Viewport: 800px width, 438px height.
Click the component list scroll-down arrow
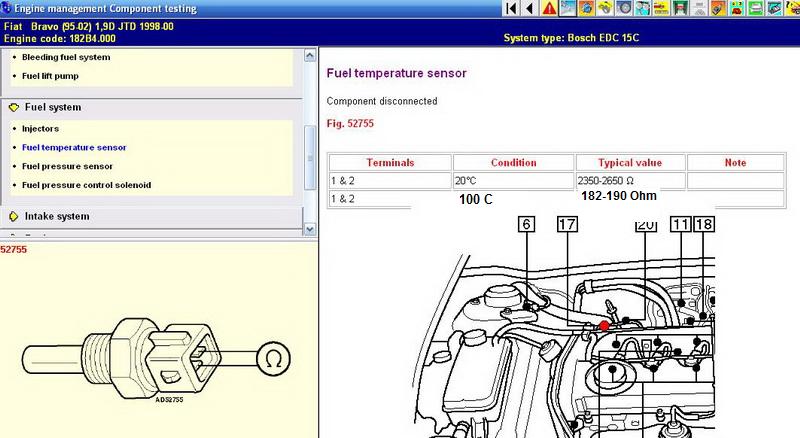[x=309, y=226]
